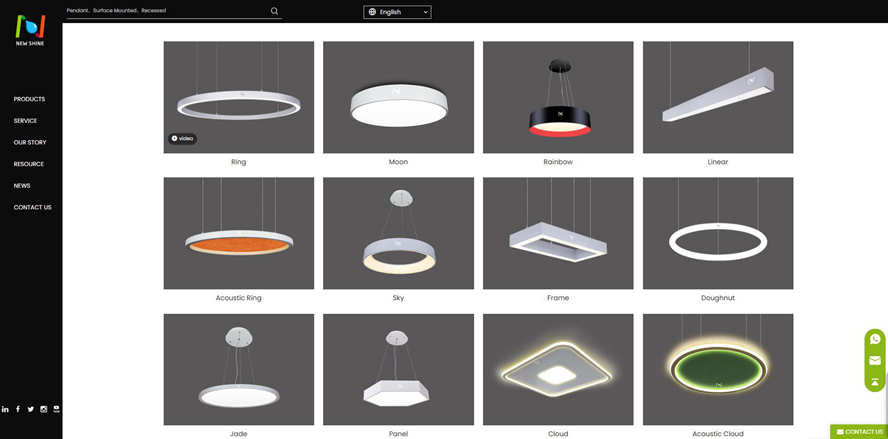Open the Facebook social link
The height and width of the screenshot is (439, 888).
tap(18, 409)
